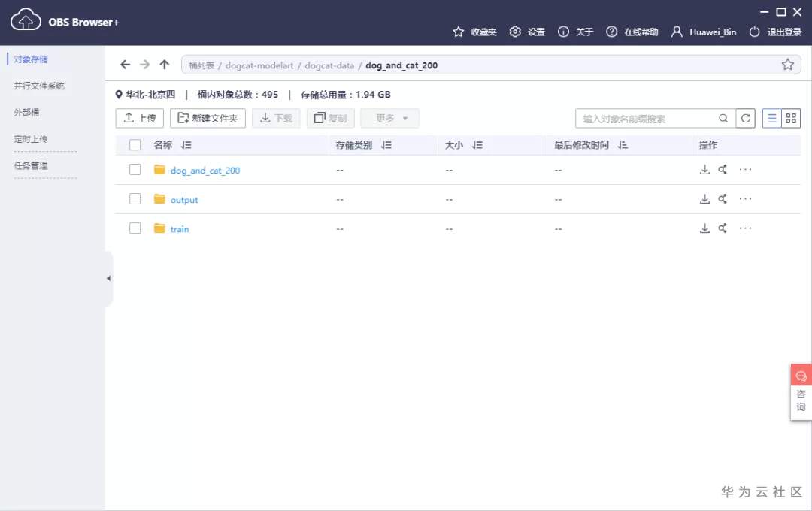Open 定时上传 in sidebar

tap(31, 139)
